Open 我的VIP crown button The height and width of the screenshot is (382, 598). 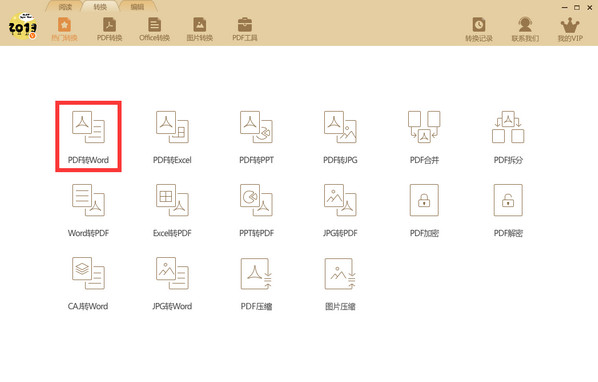[x=570, y=29]
